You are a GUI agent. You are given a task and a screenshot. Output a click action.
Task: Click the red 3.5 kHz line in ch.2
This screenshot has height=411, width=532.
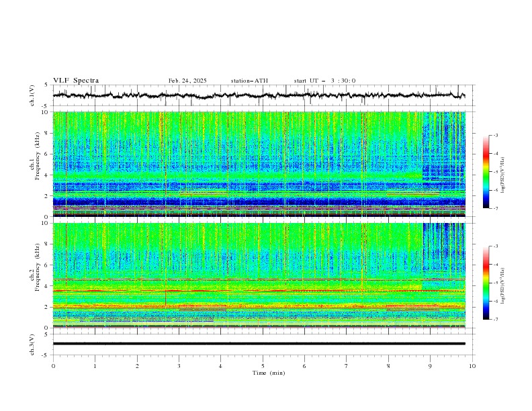[259, 291]
